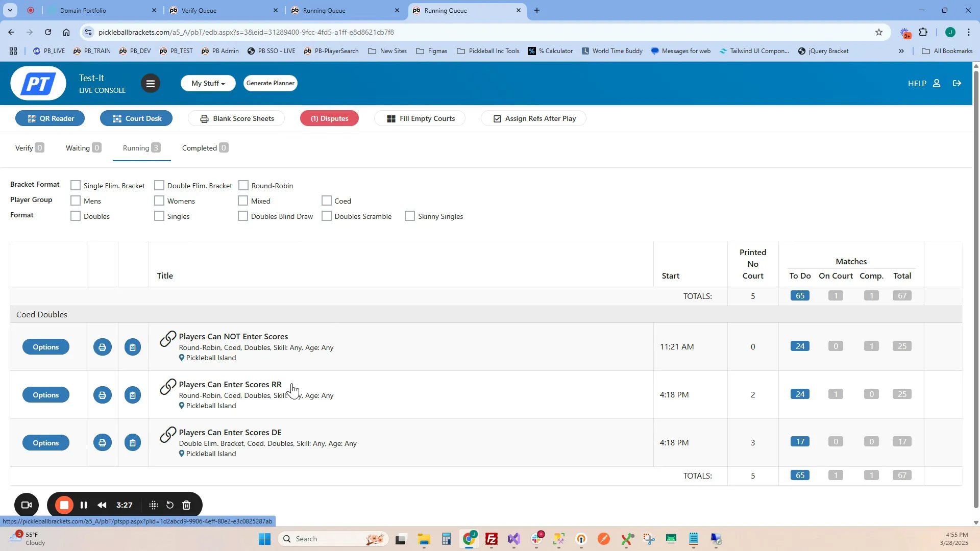980x551 pixels.
Task: Click the logout icon in header
Action: pos(957,84)
